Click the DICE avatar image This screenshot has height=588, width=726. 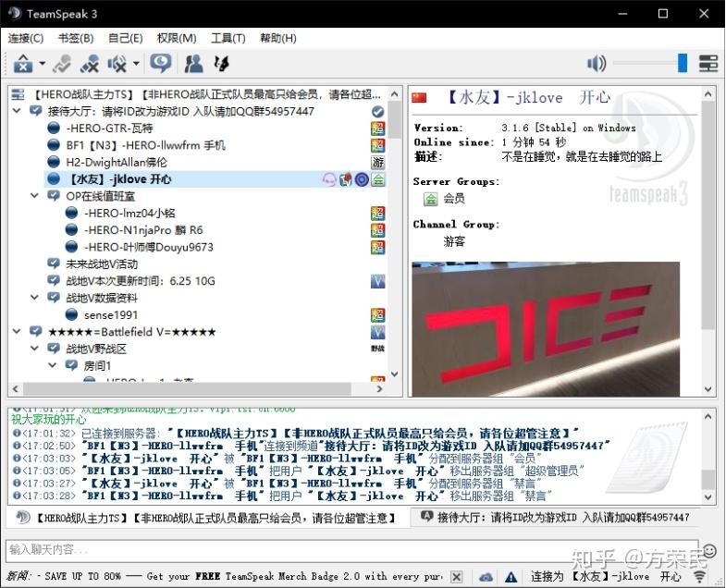click(x=546, y=329)
